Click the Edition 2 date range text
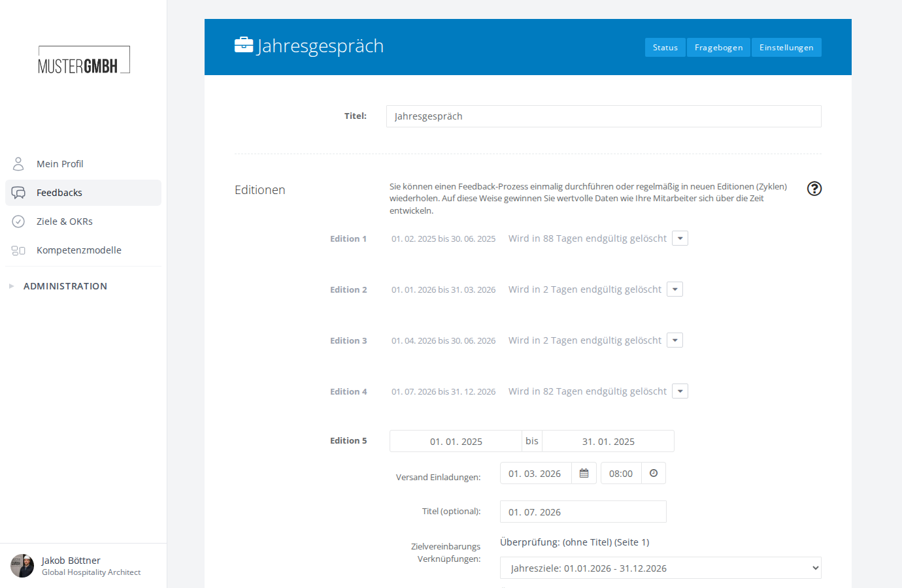902x588 pixels. [x=444, y=290]
